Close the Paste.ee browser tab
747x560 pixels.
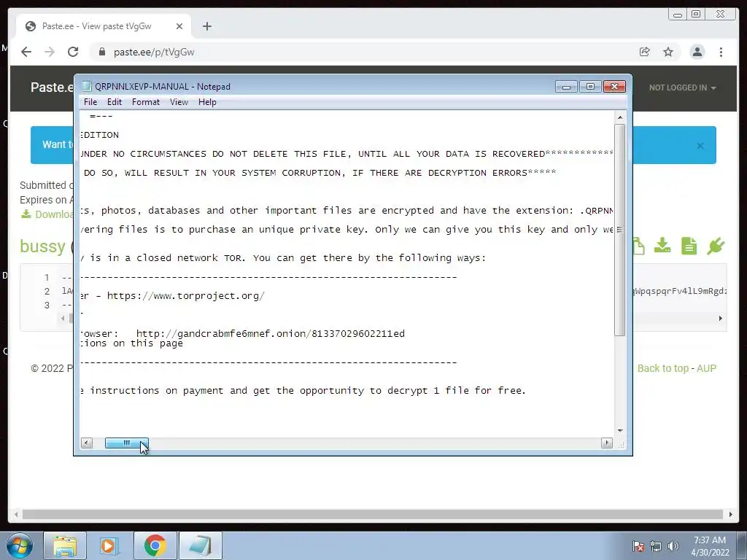(179, 26)
